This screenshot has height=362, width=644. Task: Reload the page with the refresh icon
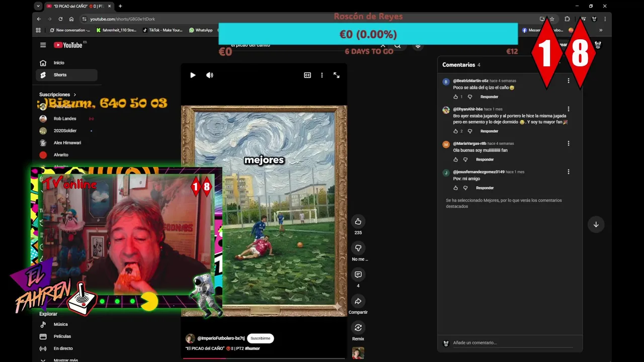coord(60,19)
